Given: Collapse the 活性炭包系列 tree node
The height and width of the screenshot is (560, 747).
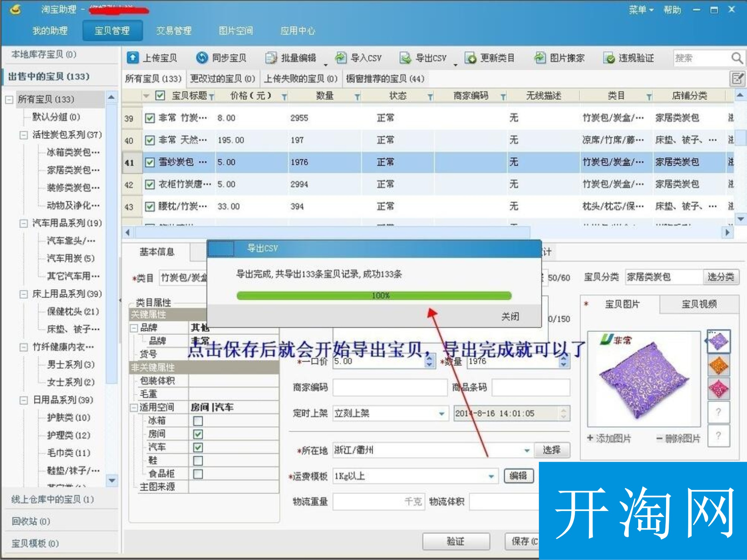Looking at the screenshot, I should 23,135.
